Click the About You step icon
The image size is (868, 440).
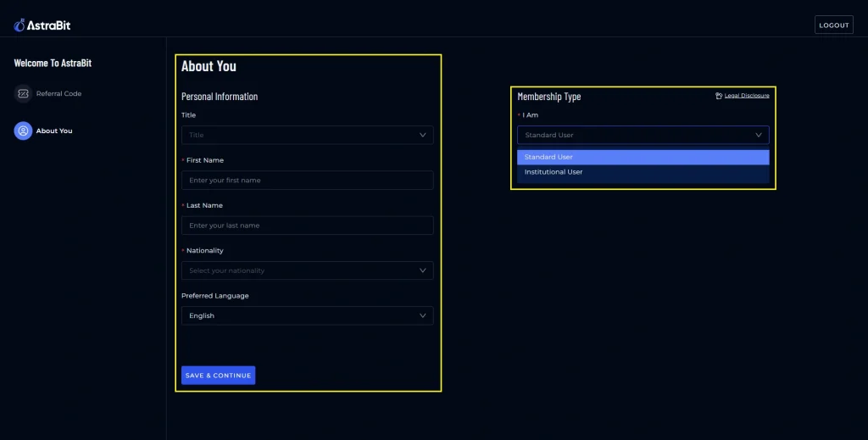tap(23, 131)
